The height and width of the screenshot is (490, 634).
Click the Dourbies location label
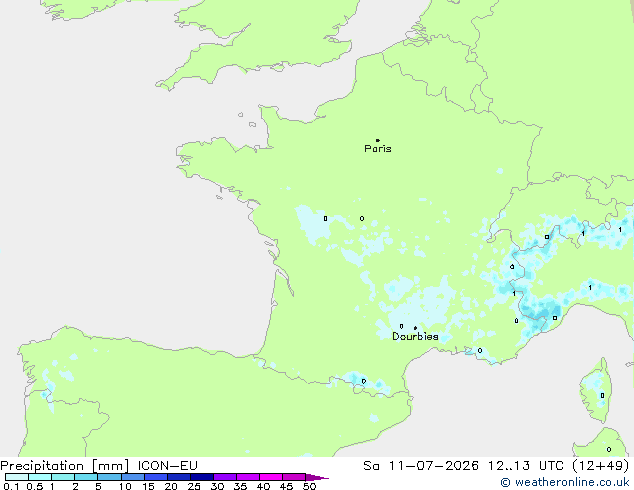[x=415, y=336]
